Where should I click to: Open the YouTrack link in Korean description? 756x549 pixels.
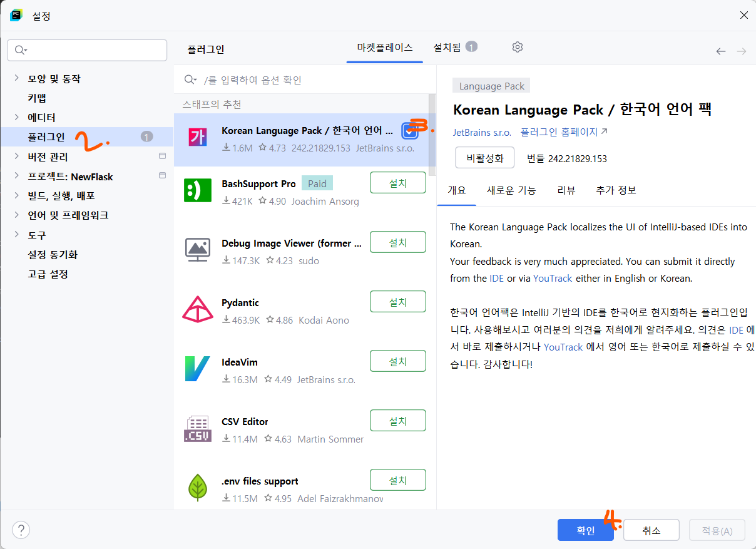coord(563,347)
